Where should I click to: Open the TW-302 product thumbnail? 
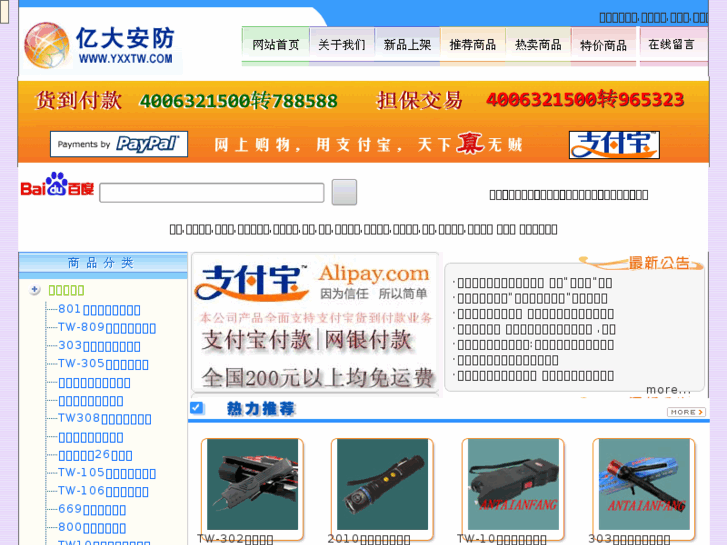coord(252,484)
